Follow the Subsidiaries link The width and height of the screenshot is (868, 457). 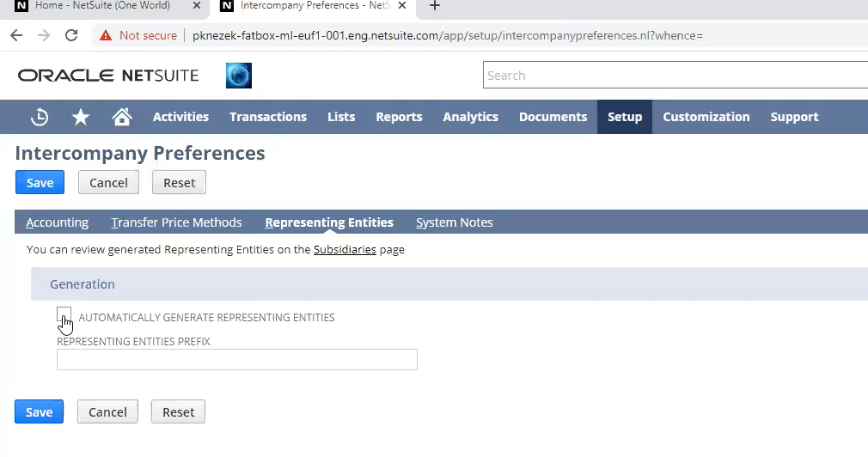345,250
